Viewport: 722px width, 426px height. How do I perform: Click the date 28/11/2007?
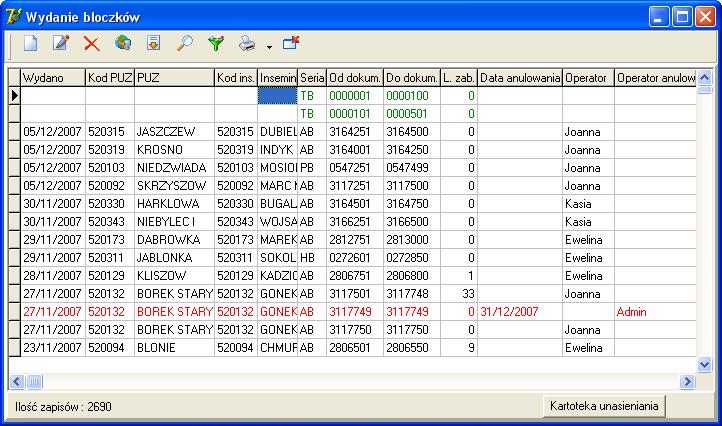[x=52, y=275]
